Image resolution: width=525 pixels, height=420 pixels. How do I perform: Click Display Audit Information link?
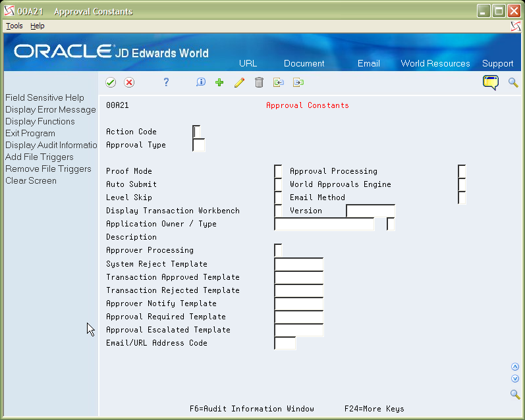pyautogui.click(x=51, y=145)
